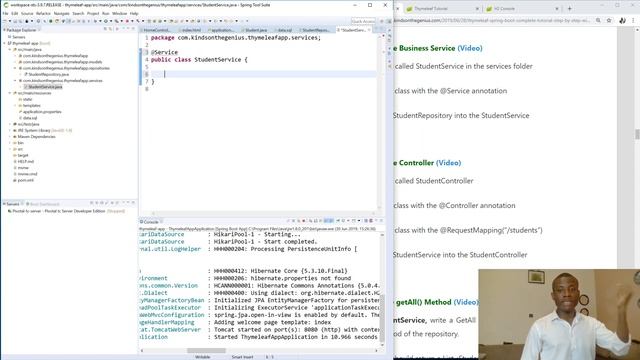Open a new browser tab

pyautogui.click(x=569, y=9)
